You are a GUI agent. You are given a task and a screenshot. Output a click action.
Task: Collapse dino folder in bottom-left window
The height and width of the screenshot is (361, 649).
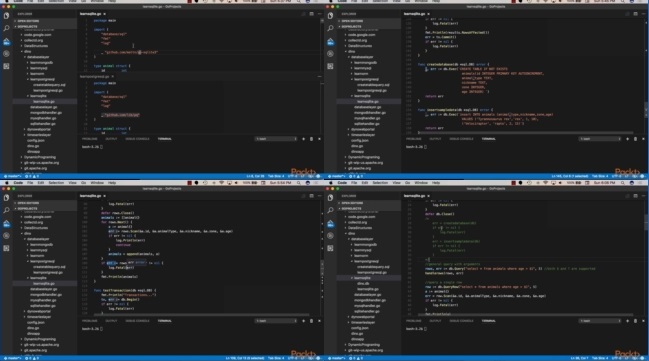(27, 233)
